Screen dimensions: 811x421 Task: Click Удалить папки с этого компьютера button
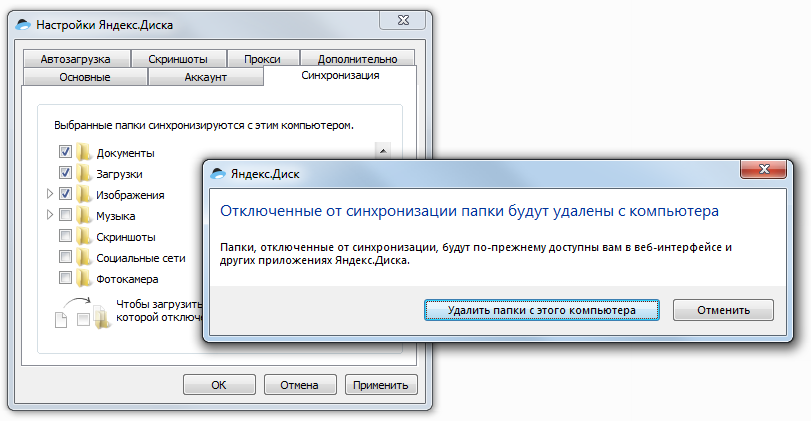click(x=542, y=310)
